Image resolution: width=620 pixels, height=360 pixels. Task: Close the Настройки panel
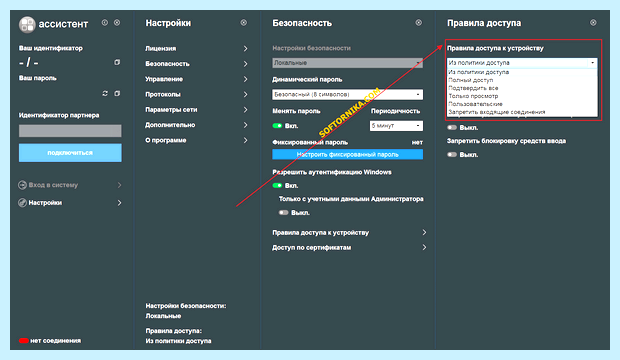244,23
